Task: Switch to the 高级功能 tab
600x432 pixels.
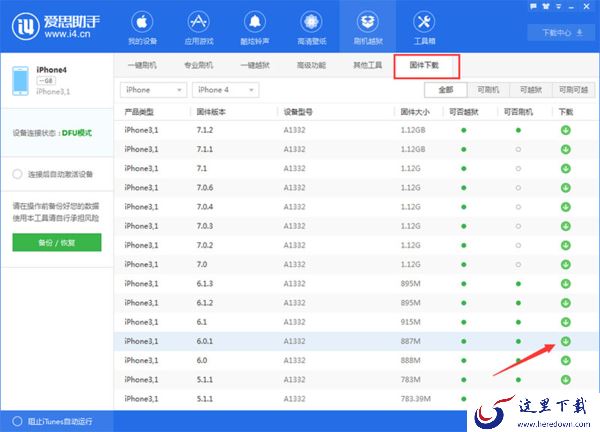Action: (x=311, y=65)
